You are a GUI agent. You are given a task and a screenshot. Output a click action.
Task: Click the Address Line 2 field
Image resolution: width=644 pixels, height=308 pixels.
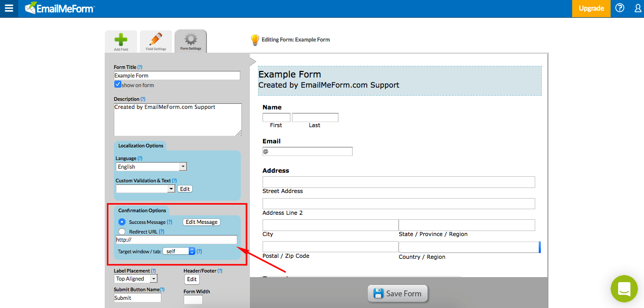(399, 204)
